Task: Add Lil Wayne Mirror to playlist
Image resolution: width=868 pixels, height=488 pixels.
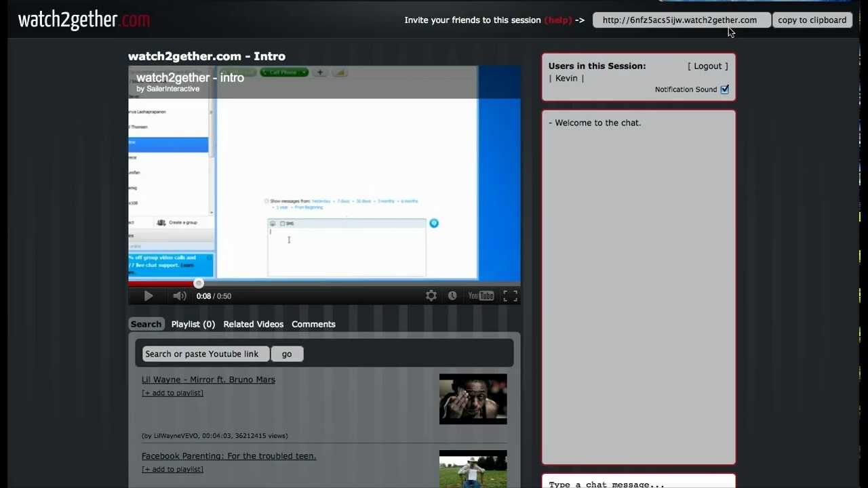Action: [x=172, y=393]
